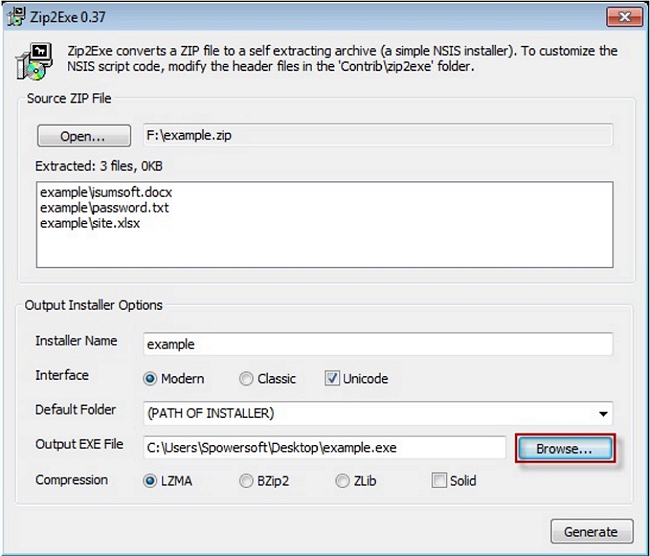Toggle the Unicode checkbox
The height and width of the screenshot is (556, 650).
357,379
